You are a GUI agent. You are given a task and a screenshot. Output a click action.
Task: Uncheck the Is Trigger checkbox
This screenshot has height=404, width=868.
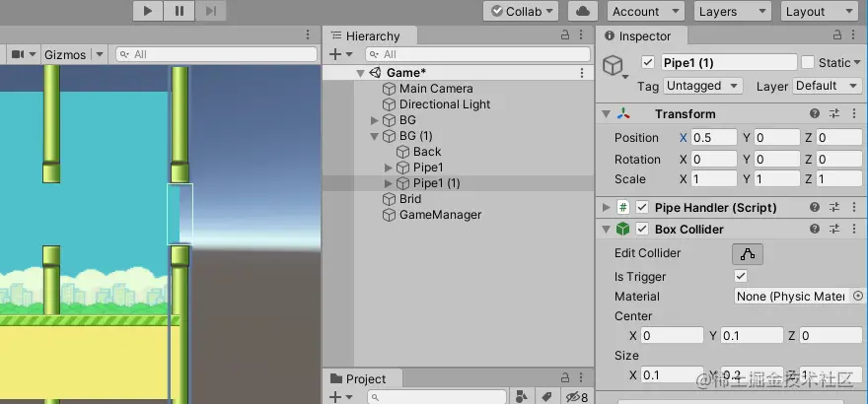tap(740, 276)
